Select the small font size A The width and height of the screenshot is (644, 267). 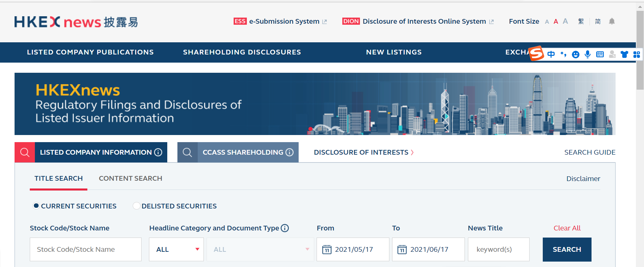click(x=547, y=22)
